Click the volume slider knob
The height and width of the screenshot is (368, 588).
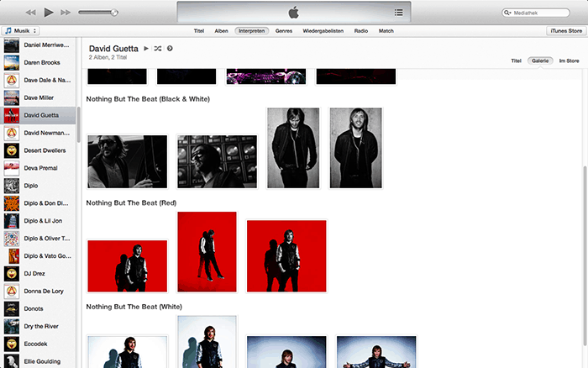[114, 13]
